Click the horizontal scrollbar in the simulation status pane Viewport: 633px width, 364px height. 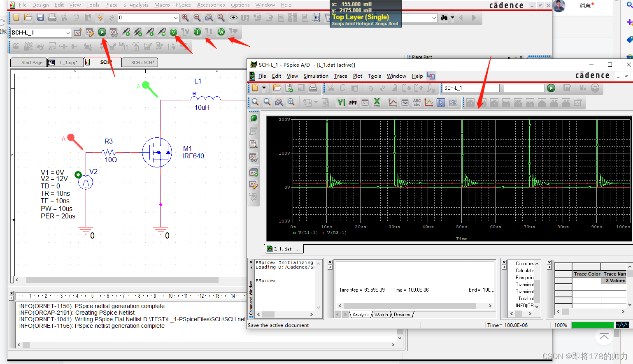(x=414, y=306)
